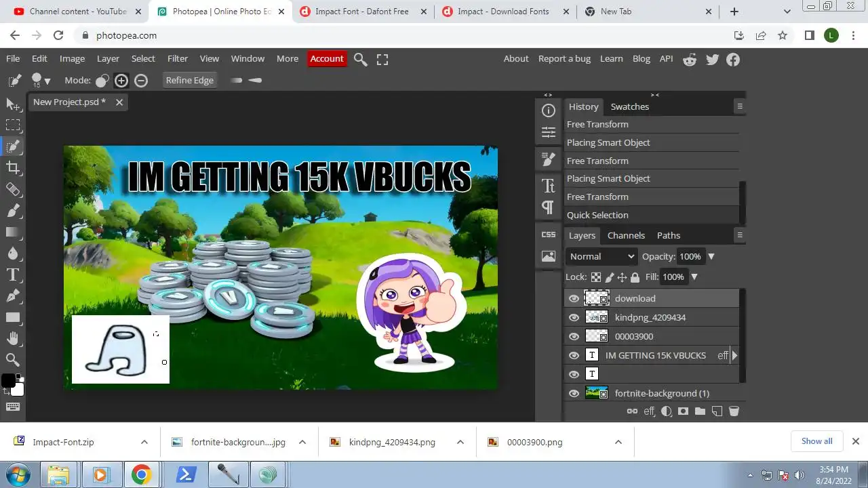Switch to the Paths tab
Viewport: 868px width, 488px height.
click(x=669, y=235)
